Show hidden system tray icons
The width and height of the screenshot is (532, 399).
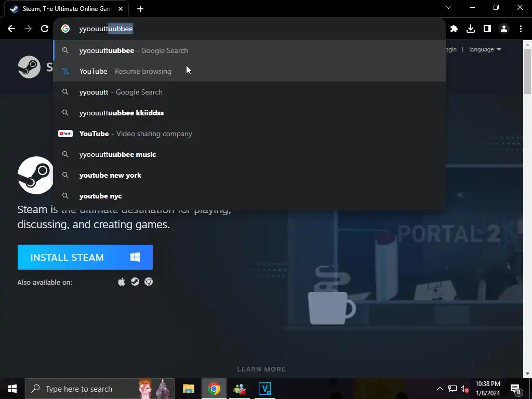tap(440, 389)
